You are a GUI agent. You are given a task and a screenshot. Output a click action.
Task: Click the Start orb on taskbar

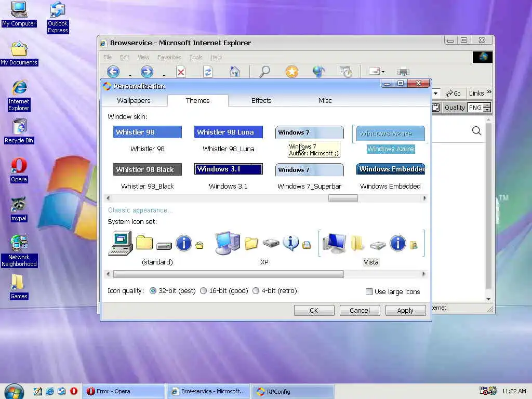point(14,392)
